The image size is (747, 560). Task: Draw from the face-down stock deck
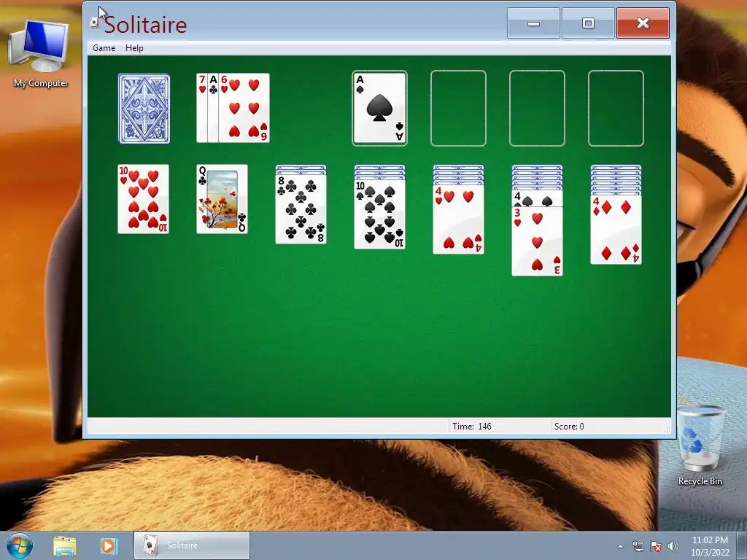point(144,109)
